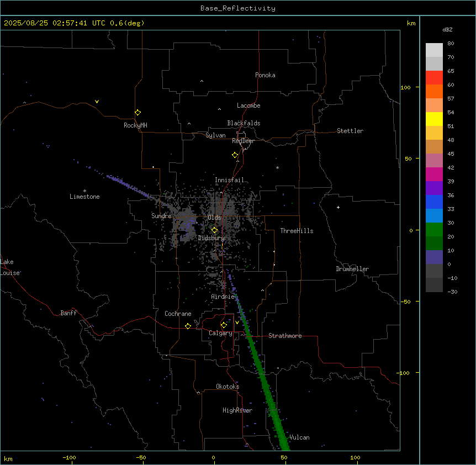
Task: Click the yellow V marker east of Calgary
Action: [237, 323]
